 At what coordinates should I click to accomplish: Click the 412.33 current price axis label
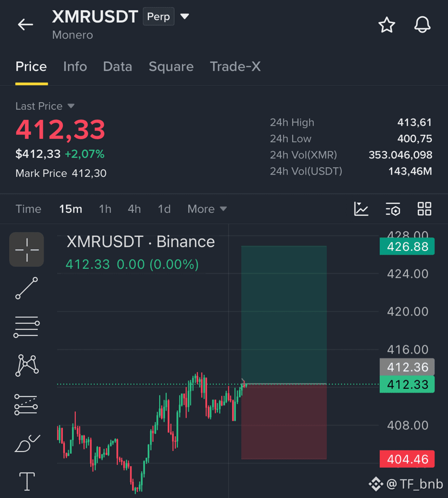407,384
